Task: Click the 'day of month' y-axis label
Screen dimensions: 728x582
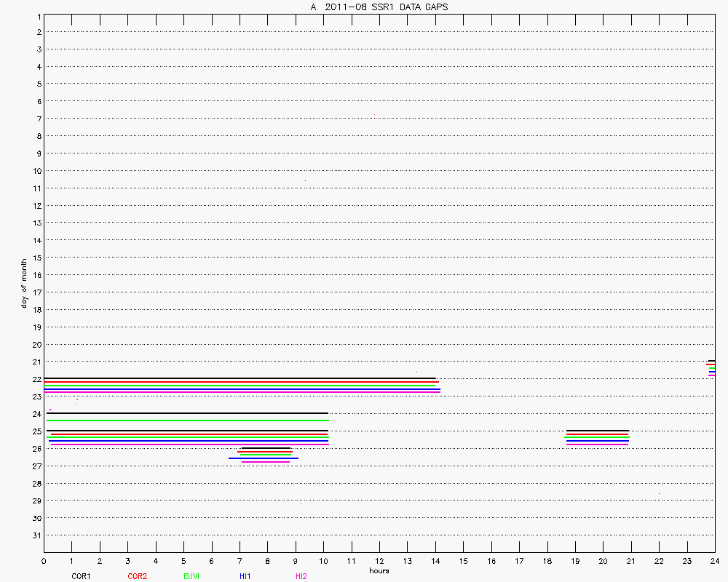Action: coord(23,283)
